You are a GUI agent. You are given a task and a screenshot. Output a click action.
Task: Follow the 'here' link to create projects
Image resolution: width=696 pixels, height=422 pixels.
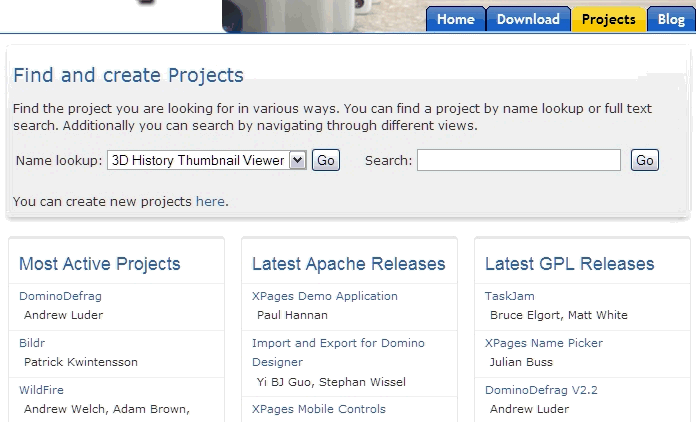coord(210,201)
